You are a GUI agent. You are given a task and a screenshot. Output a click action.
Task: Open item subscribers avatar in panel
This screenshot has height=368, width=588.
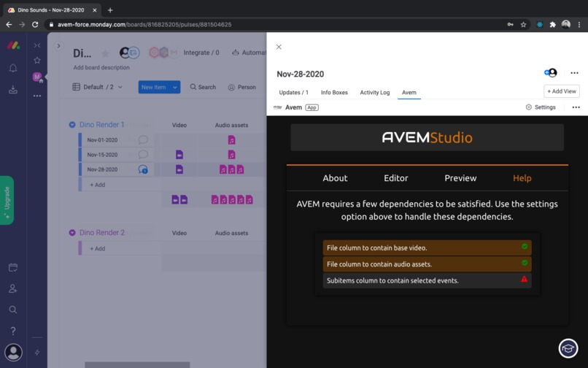click(551, 73)
